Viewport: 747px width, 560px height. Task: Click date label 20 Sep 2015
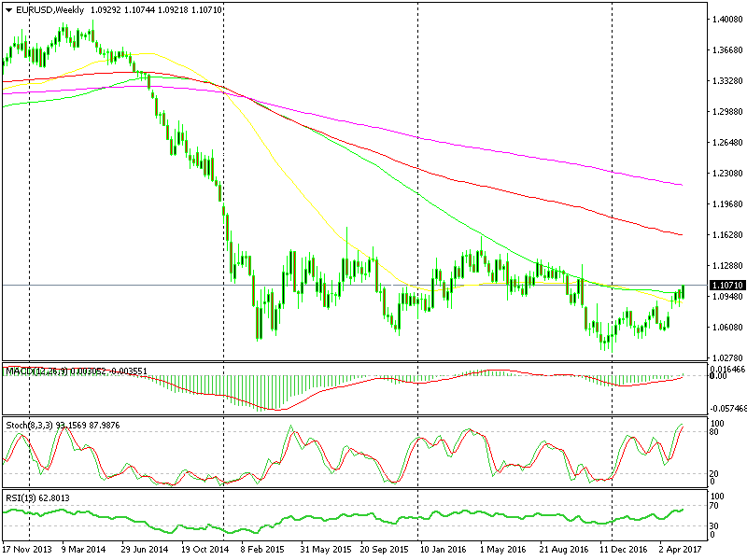tap(384, 550)
